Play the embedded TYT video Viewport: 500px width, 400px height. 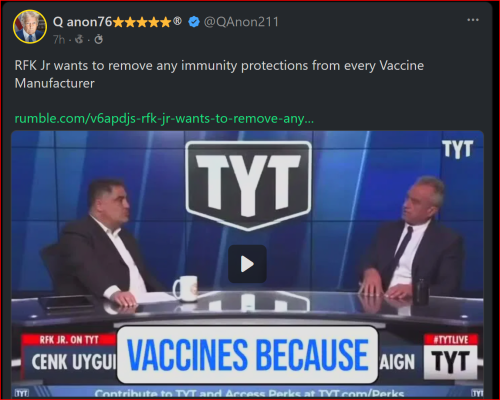(247, 264)
